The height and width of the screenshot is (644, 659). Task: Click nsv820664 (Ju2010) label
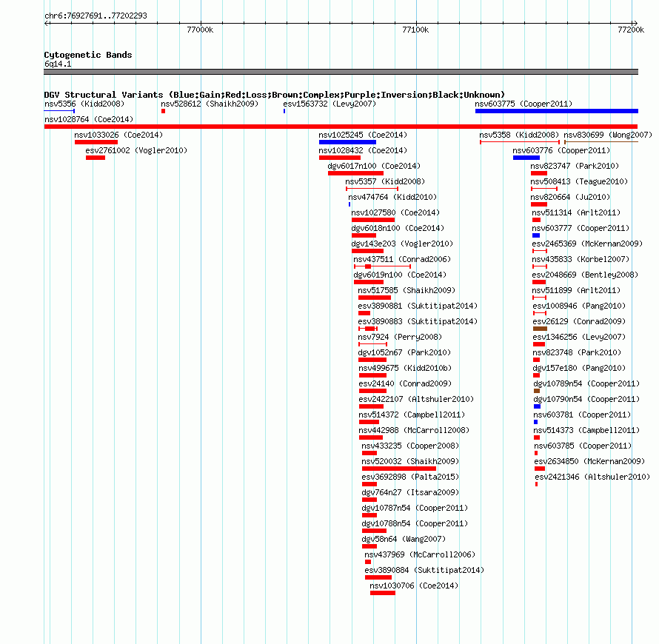[570, 197]
